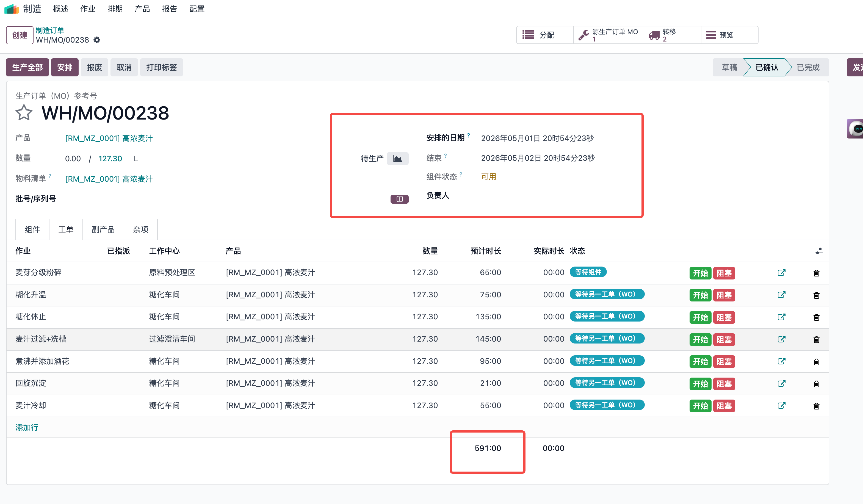The width and height of the screenshot is (863, 504).
Task: Sort table by 工作中心 column header
Action: [x=164, y=251]
